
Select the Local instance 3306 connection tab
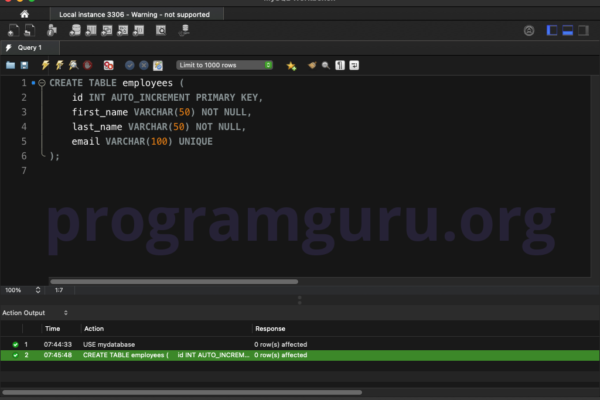click(x=137, y=15)
